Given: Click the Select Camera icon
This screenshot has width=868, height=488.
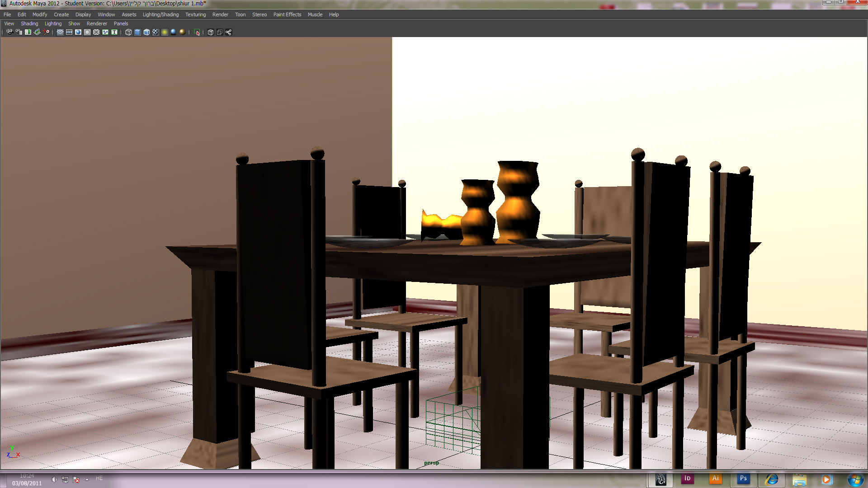Looking at the screenshot, I should (x=9, y=32).
